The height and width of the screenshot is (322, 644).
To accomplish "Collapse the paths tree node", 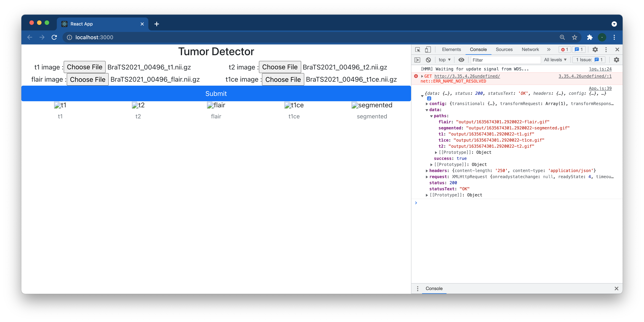I will point(431,116).
